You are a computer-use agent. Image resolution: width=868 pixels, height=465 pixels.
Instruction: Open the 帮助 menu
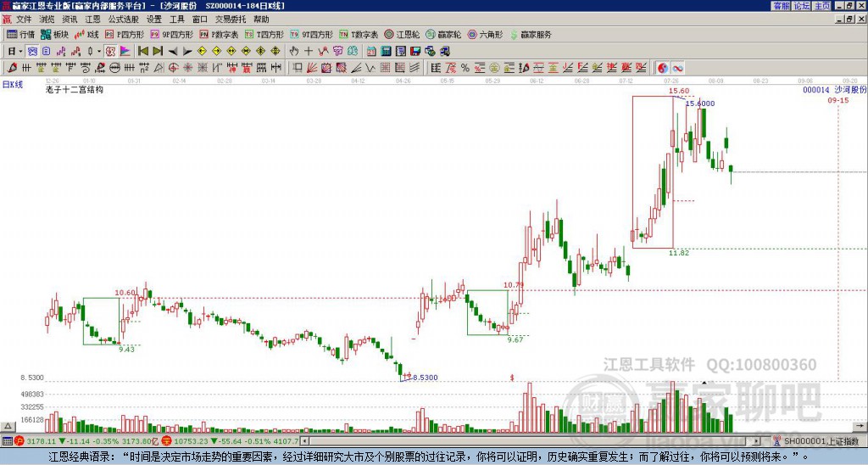(261, 20)
